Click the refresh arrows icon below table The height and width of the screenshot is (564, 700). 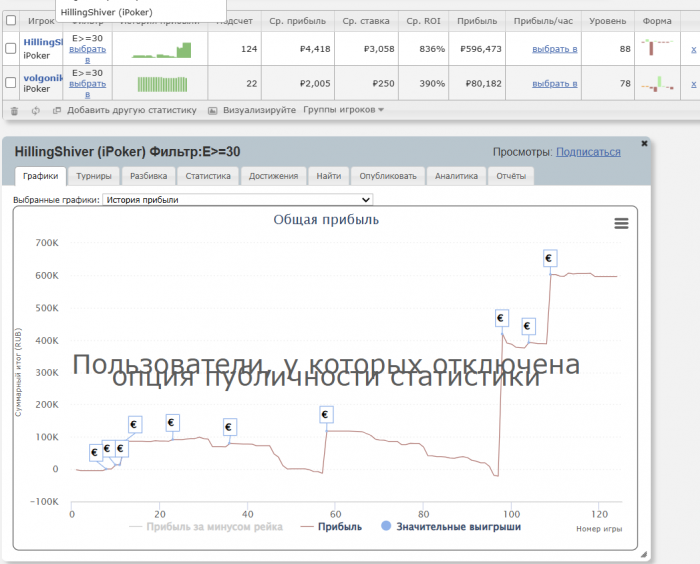[x=36, y=111]
